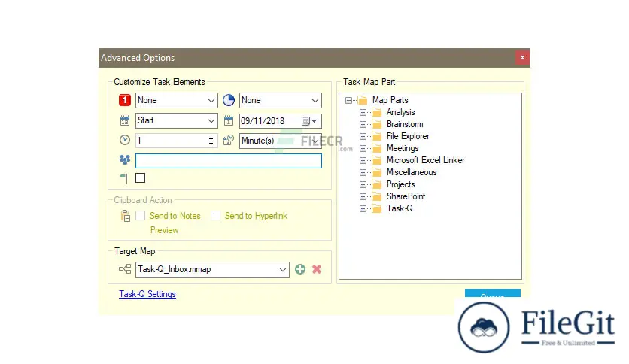Click the target map topic icon
Image resolution: width=629 pixels, height=364 pixels.
(125, 269)
